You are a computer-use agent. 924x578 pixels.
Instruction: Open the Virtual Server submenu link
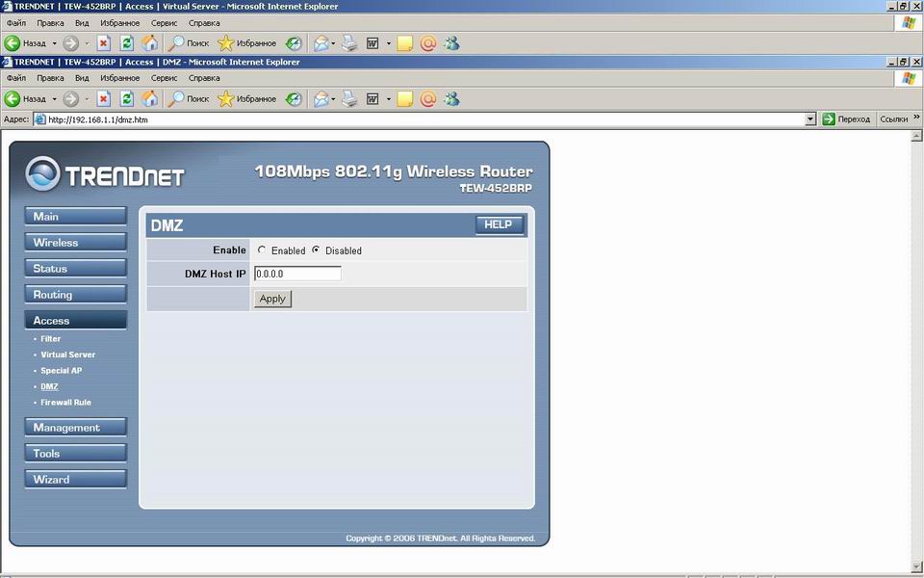67,355
